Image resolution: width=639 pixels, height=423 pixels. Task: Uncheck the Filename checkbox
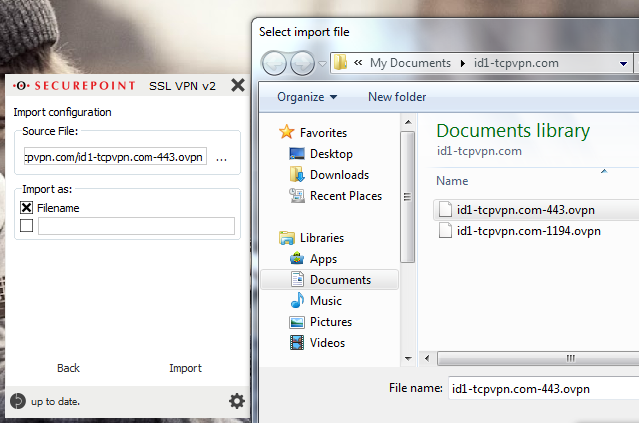(26, 208)
